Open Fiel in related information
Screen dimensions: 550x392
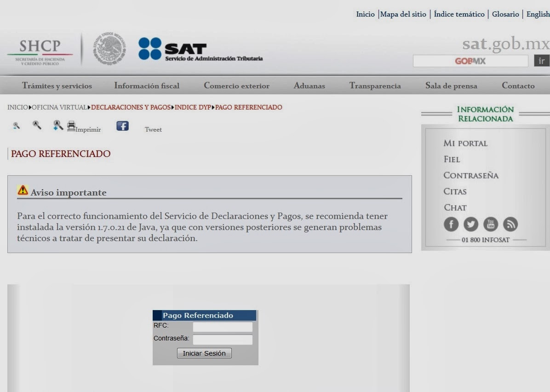452,159
